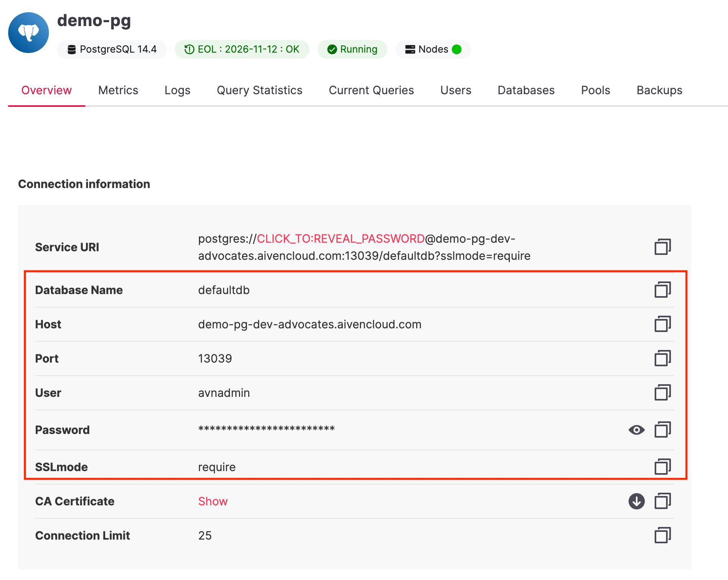
Task: Reveal the hidden password with eye icon
Action: click(x=636, y=430)
